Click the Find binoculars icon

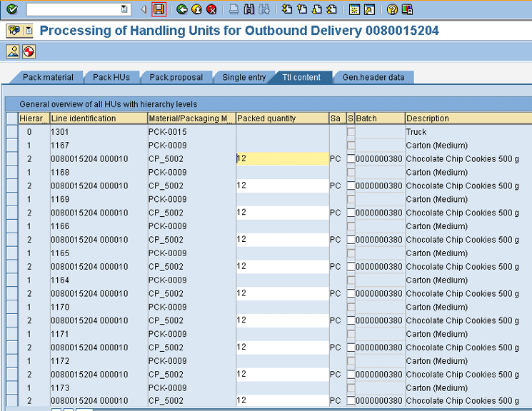pyautogui.click(x=249, y=9)
